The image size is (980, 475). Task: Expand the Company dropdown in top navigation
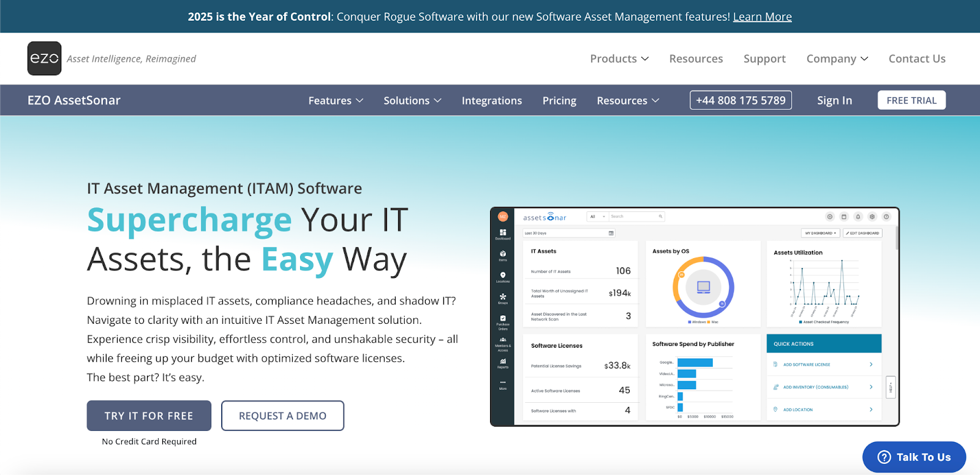pos(837,59)
